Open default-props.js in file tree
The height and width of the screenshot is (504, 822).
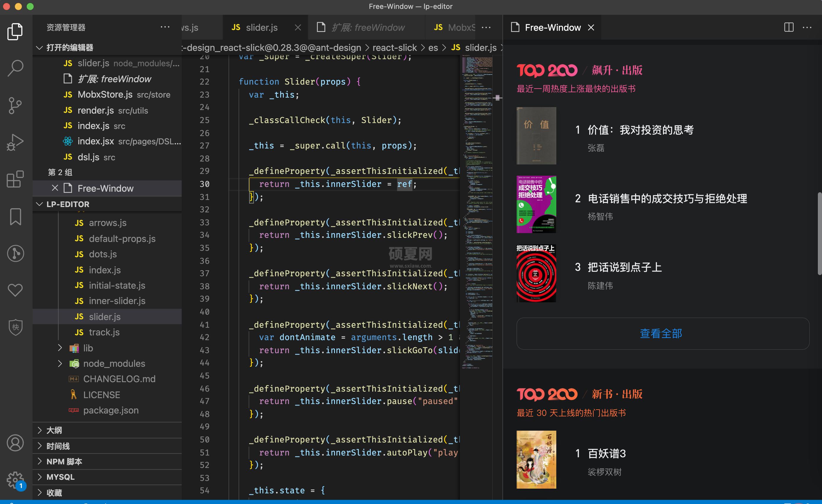tap(107, 238)
